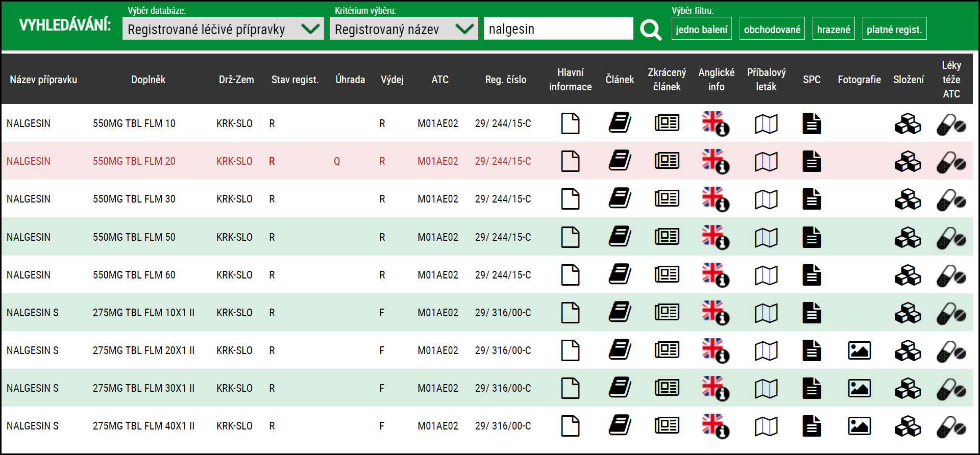View photo of NALGESIN S 30X1 II
This screenshot has width=980, height=455.
pyautogui.click(x=860, y=388)
